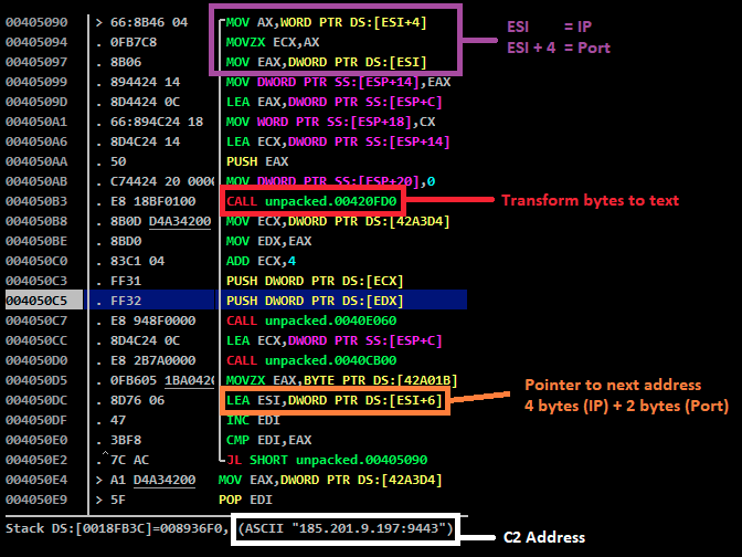Viewport: 742px width, 558px height.
Task: Select the highlighted address 004050C5
Action: coord(37,302)
